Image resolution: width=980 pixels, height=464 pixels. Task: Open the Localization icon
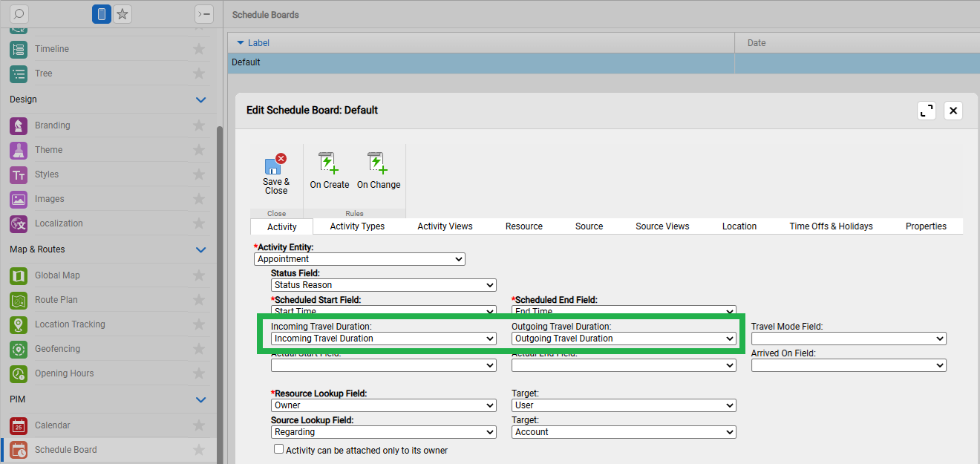tap(19, 223)
